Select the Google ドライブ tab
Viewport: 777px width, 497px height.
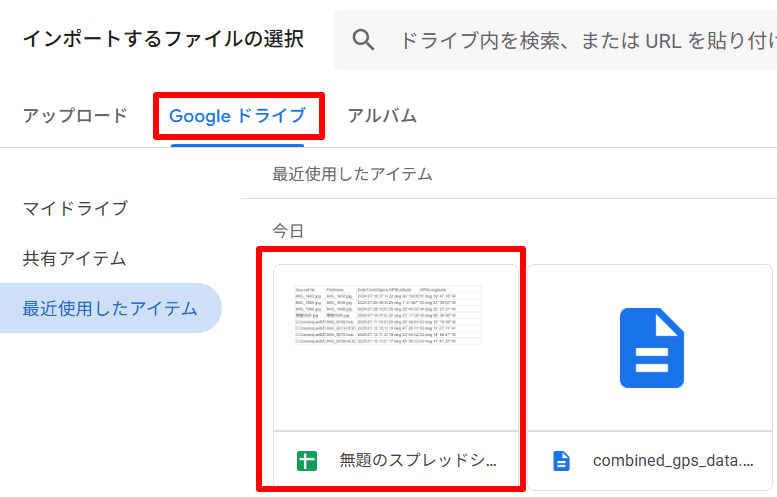click(238, 116)
